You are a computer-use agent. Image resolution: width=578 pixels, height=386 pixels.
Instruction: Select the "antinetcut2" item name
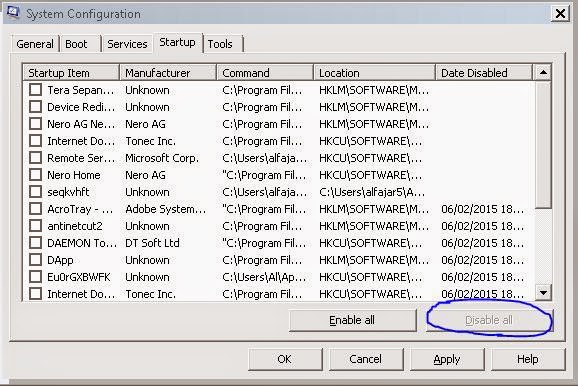click(x=75, y=226)
